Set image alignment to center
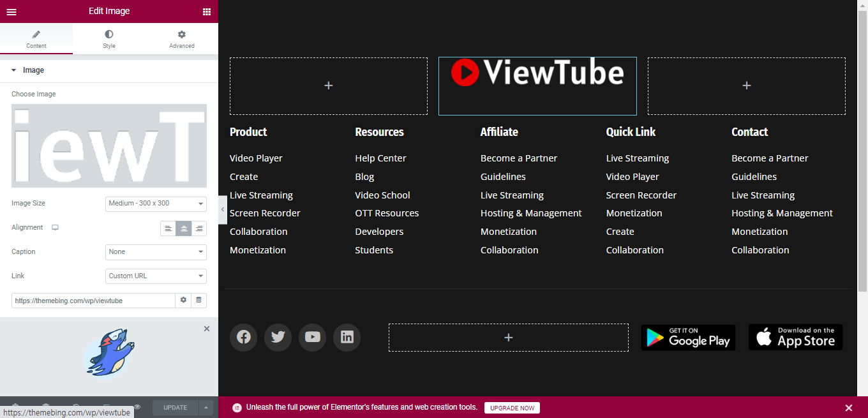Screen dimensions: 868x418 coord(184,228)
